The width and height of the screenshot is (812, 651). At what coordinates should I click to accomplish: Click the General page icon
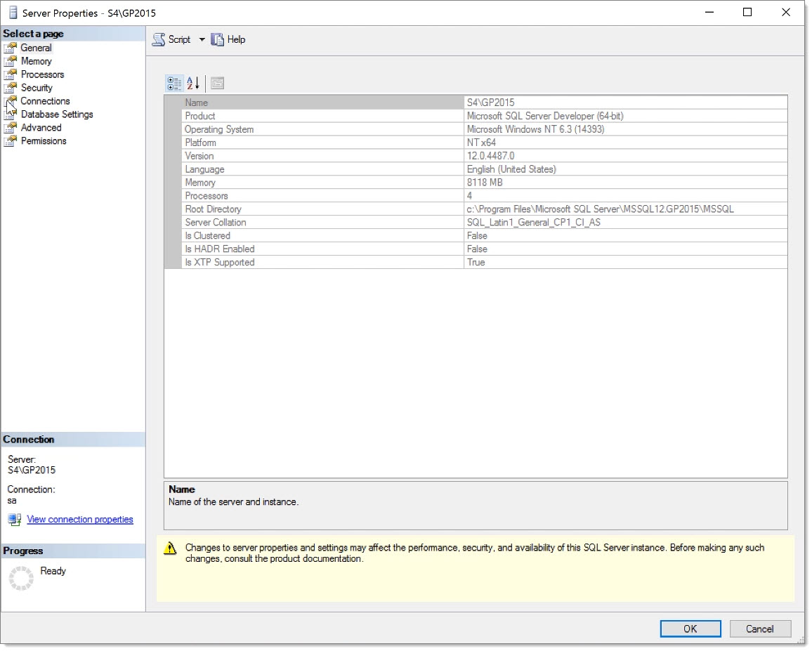click(x=11, y=48)
